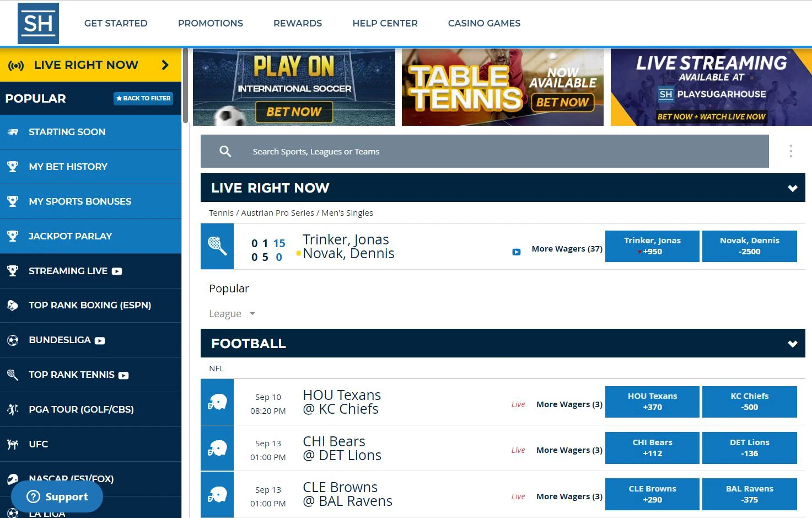Click the Support chat button

[57, 496]
